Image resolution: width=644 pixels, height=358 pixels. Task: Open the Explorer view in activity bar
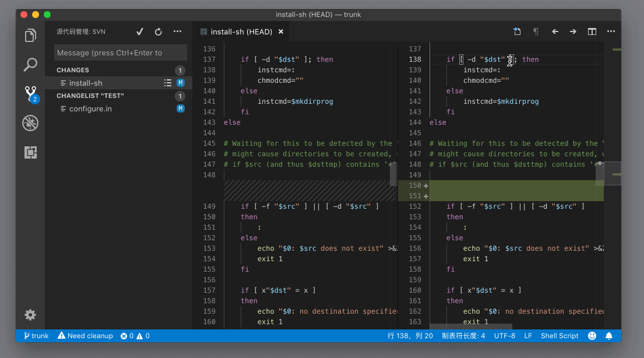click(30, 36)
